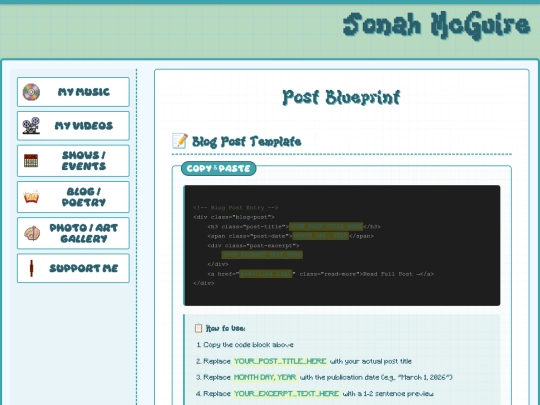The width and height of the screenshot is (540, 405).
Task: Click the excerpt placeholder in the code block
Action: coord(262,255)
